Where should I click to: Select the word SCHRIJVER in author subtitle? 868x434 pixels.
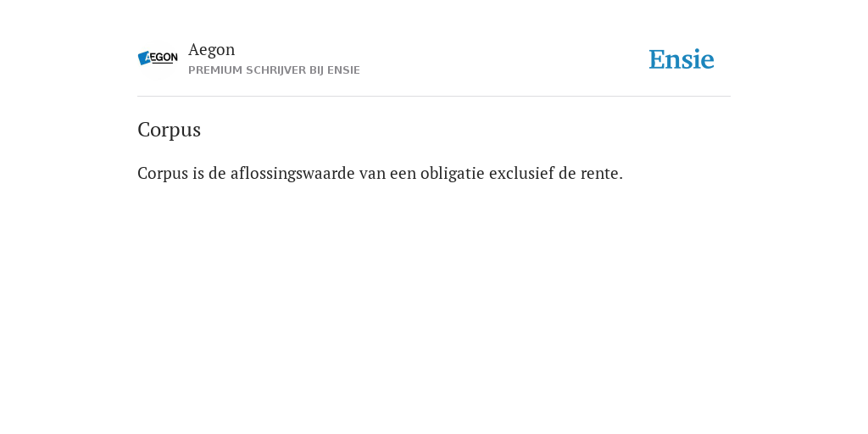point(275,70)
